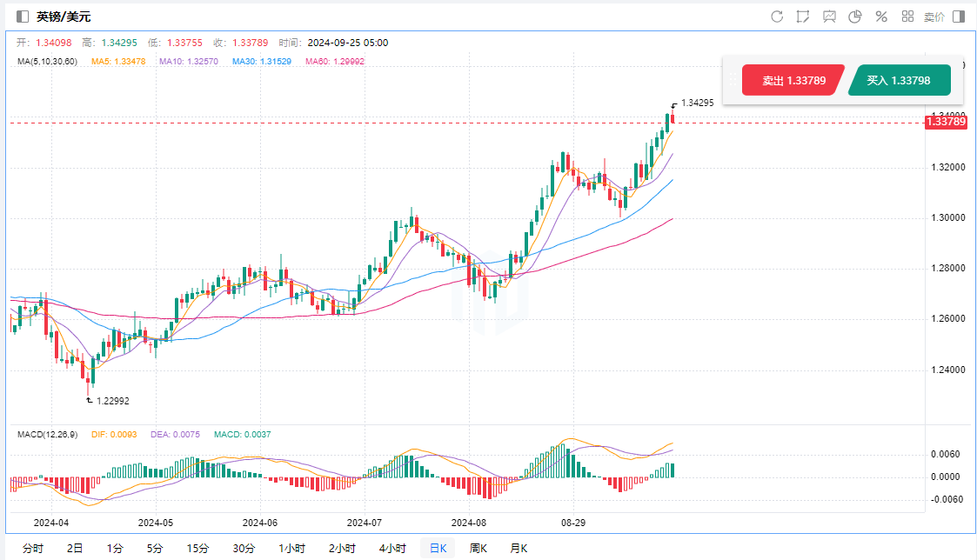
Task: Toggle the 卖价 price mode
Action: click(x=934, y=17)
